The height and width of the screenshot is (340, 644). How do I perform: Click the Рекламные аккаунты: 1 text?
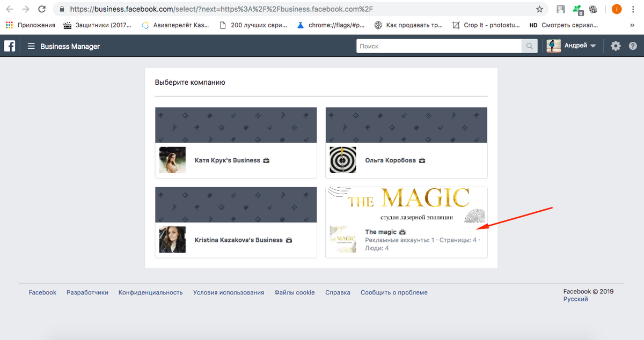(x=400, y=240)
